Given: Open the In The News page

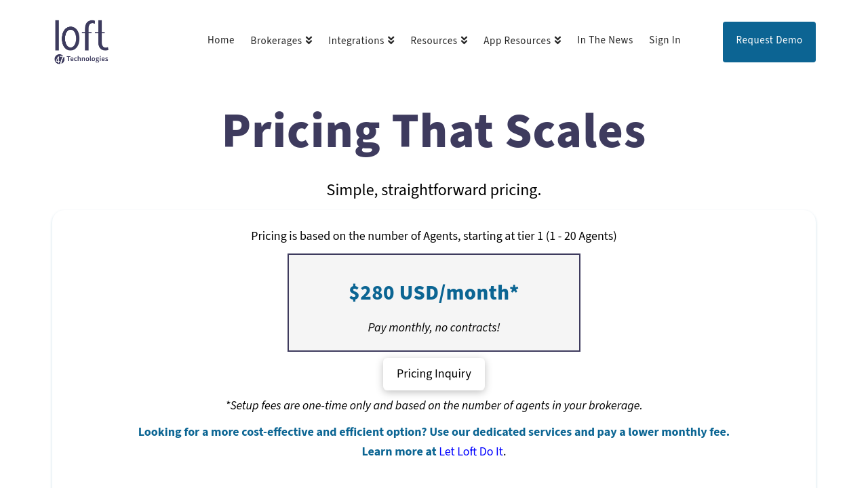Looking at the screenshot, I should (x=605, y=41).
